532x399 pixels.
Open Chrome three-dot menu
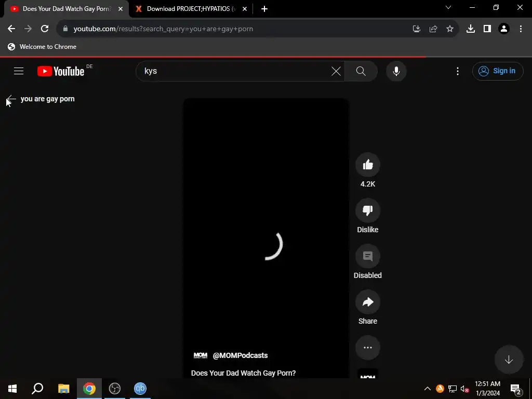click(x=521, y=29)
